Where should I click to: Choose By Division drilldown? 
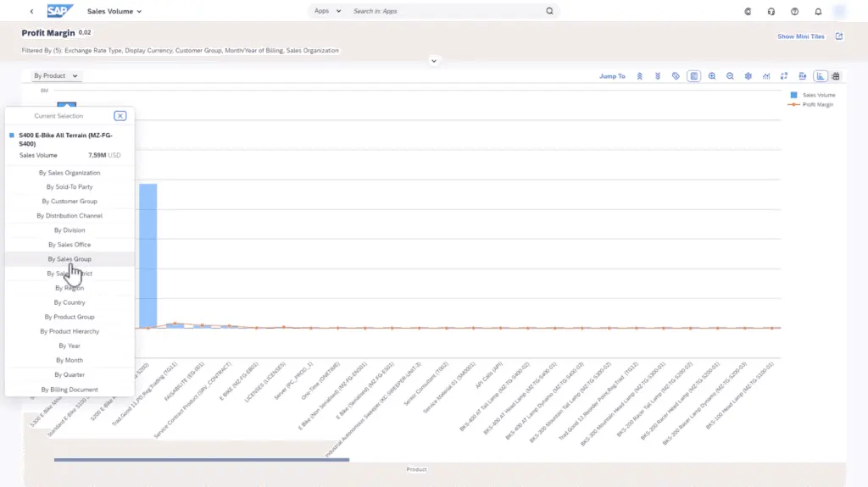(x=70, y=230)
